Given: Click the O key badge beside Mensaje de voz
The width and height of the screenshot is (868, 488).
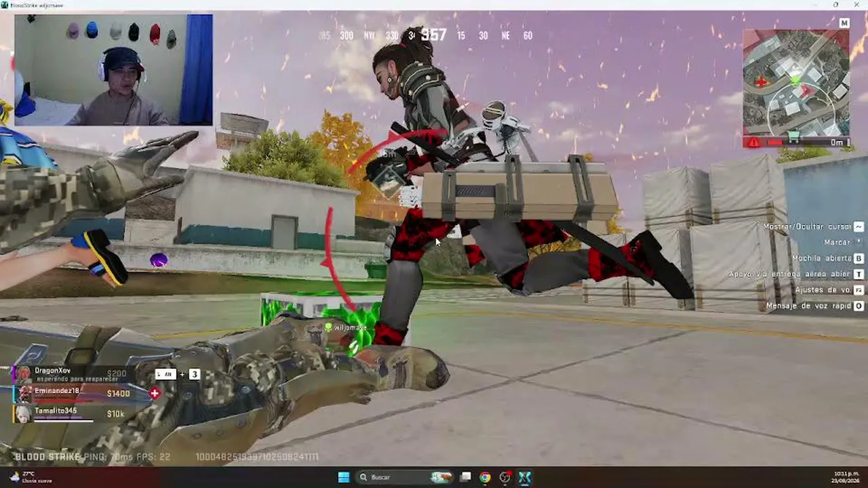Looking at the screenshot, I should coord(859,306).
